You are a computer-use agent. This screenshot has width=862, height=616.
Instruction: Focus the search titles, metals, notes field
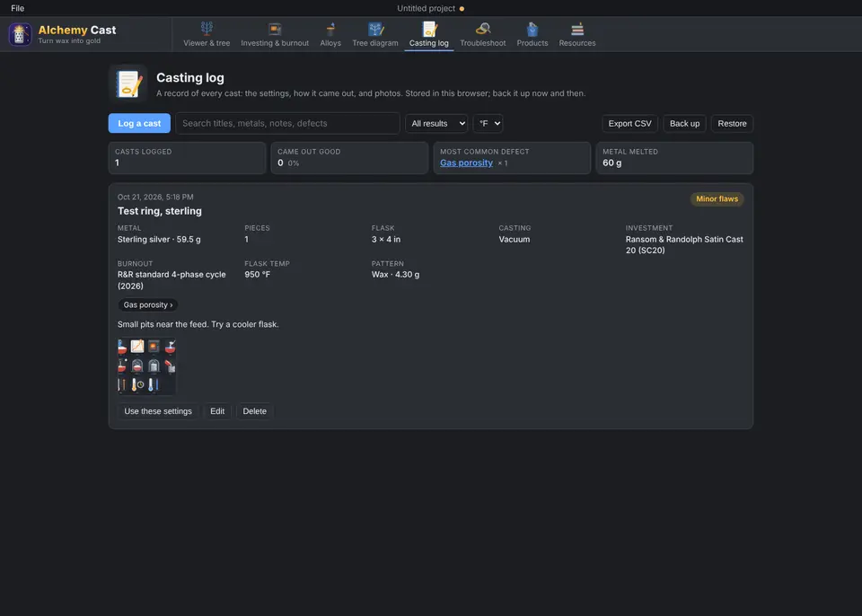point(287,123)
